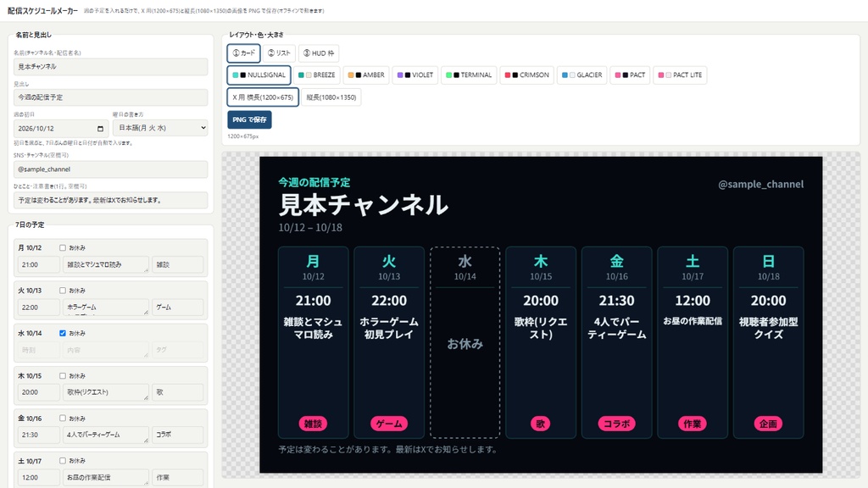Click Thursday tag field 歌

(x=178, y=392)
